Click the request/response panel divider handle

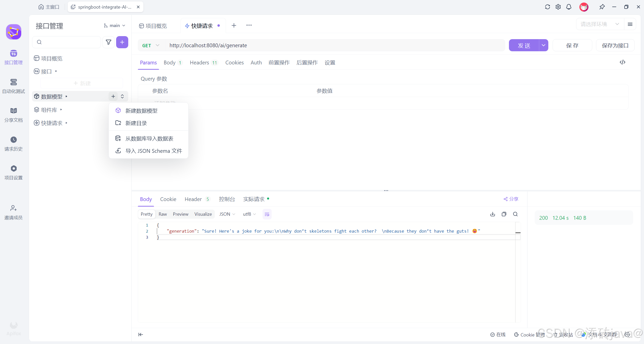(386, 191)
